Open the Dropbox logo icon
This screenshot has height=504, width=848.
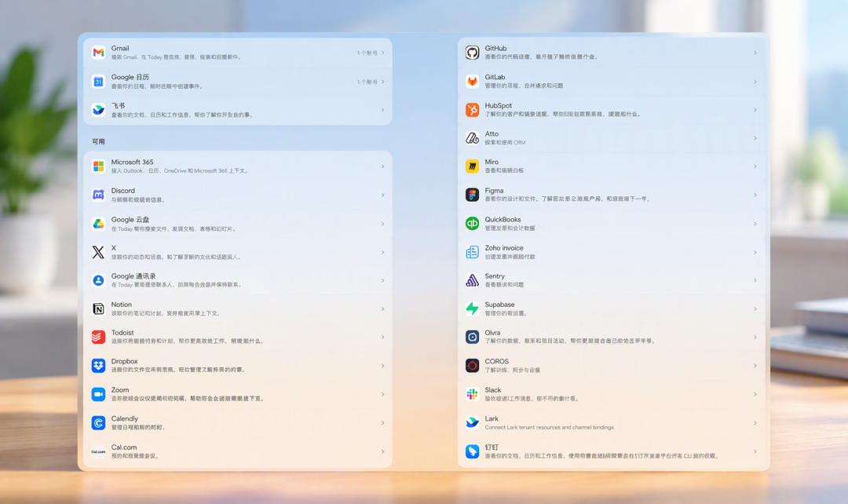98,366
